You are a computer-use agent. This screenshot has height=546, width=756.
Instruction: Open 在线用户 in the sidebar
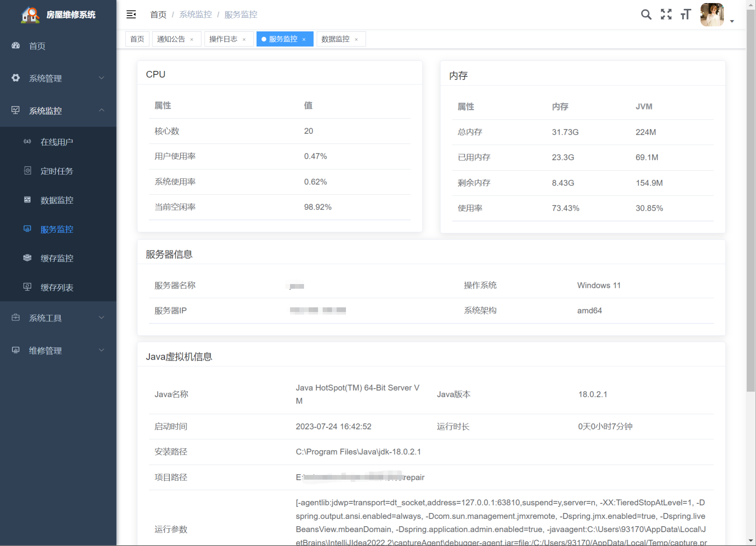pyautogui.click(x=57, y=142)
